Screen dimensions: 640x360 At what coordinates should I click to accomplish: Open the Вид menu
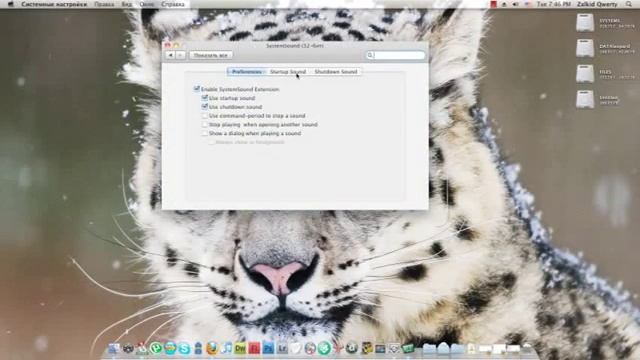(127, 4)
